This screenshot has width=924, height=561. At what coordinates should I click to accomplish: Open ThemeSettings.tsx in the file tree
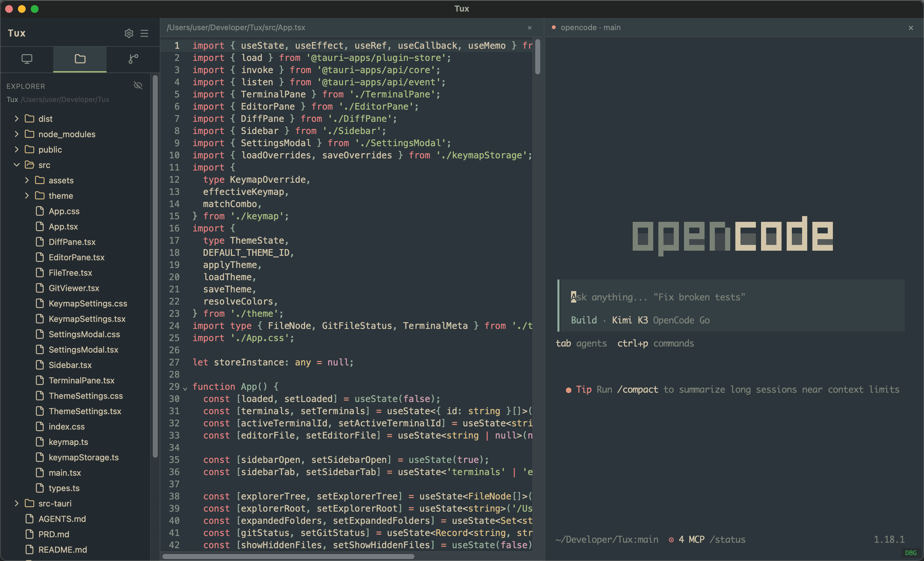(x=85, y=411)
